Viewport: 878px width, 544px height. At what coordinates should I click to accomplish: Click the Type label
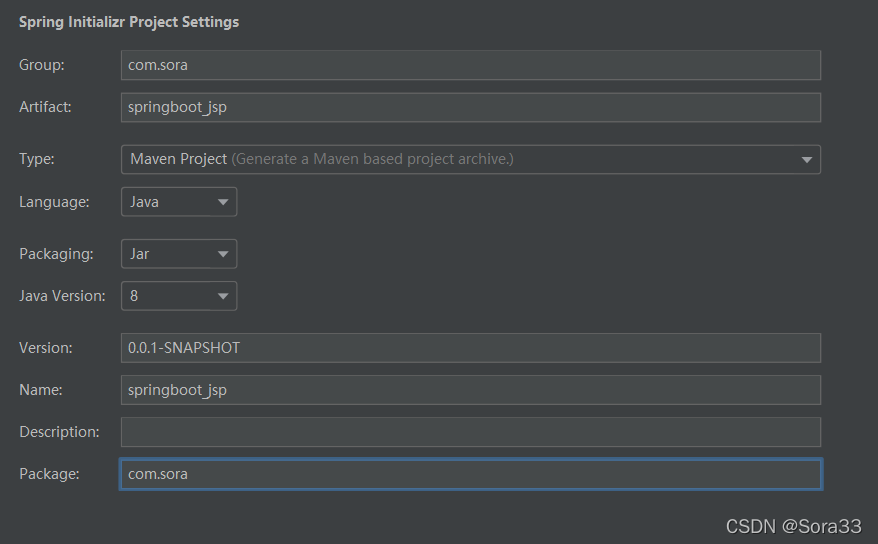click(x=37, y=160)
